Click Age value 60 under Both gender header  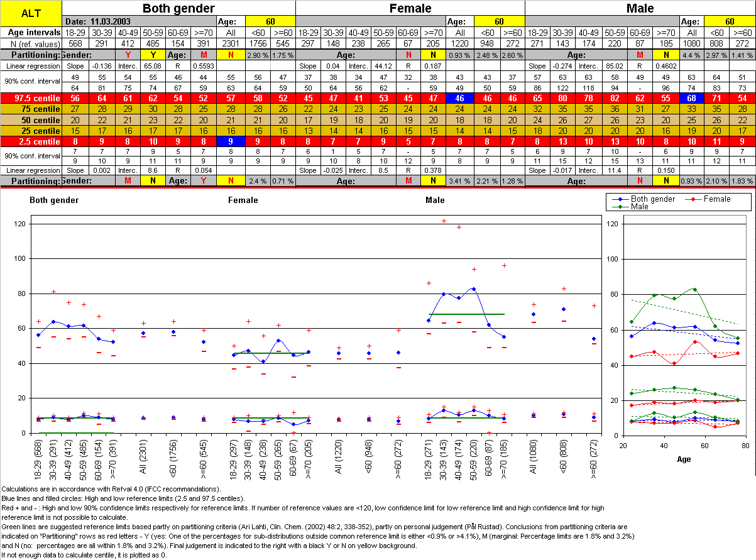pyautogui.click(x=270, y=21)
